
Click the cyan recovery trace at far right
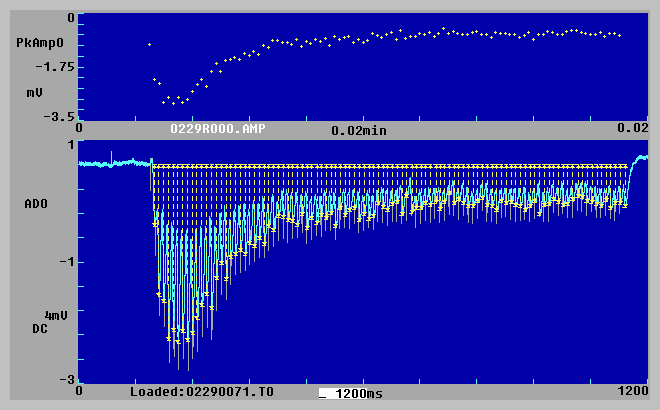click(639, 158)
